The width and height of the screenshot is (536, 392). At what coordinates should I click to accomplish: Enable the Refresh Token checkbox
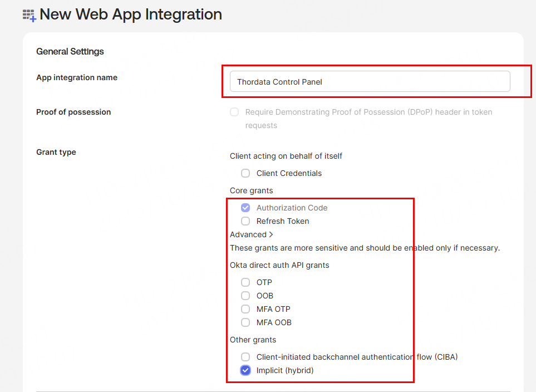(245, 221)
